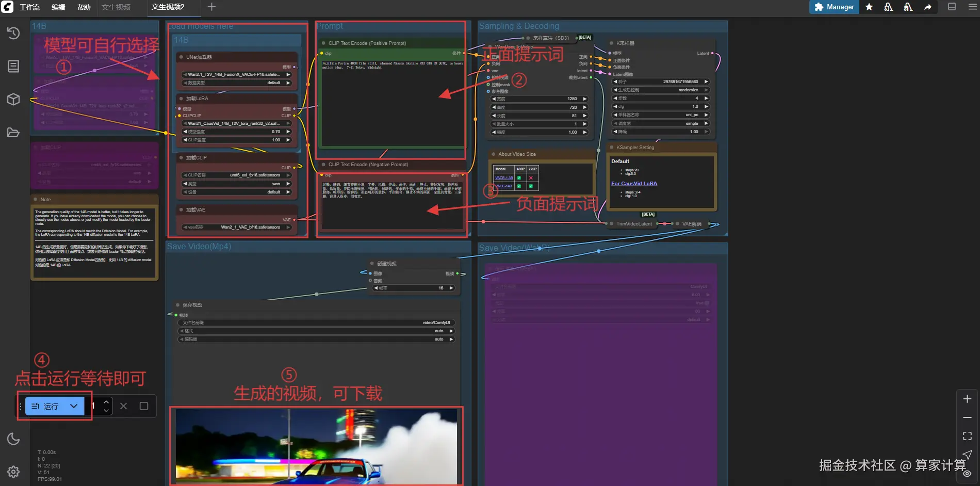Open the queue history sidebar icon
Screen dimensions: 980x486
click(x=13, y=33)
